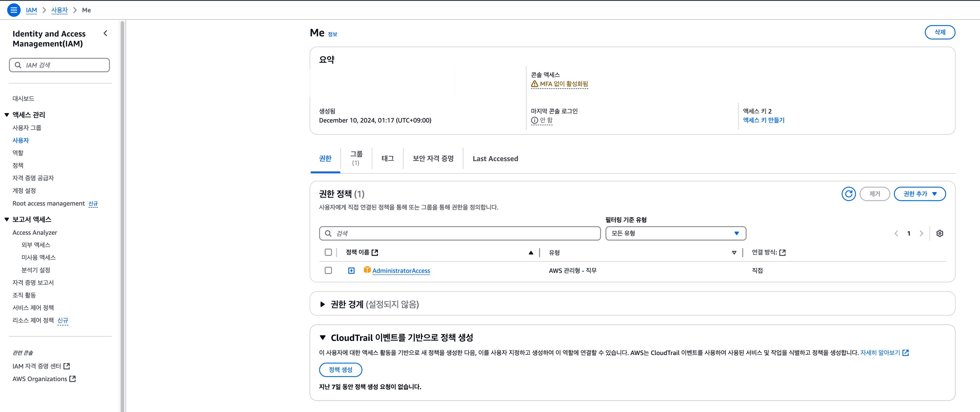Click the AdministratorAccess orange policy cube icon
Image resolution: width=980 pixels, height=412 pixels.
click(x=367, y=270)
